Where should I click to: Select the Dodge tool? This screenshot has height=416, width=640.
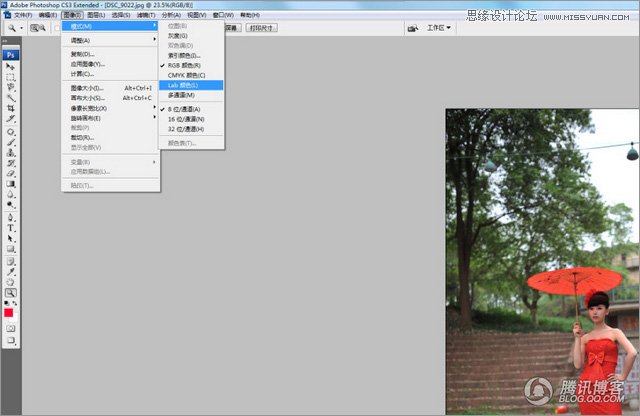pos(11,205)
